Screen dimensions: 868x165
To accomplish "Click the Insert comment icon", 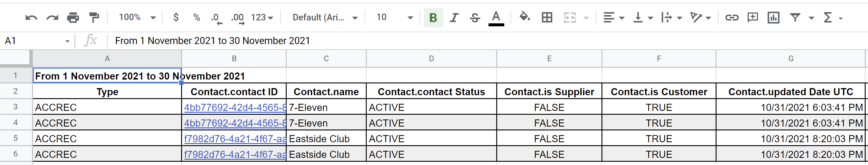I will [x=752, y=17].
